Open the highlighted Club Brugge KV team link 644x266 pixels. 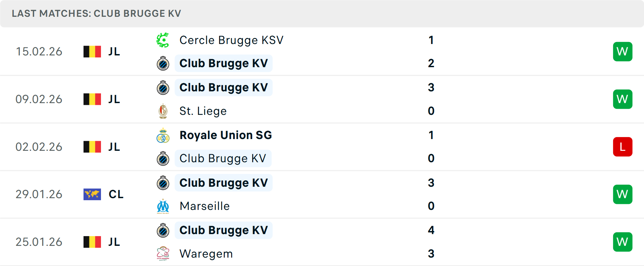(x=223, y=63)
